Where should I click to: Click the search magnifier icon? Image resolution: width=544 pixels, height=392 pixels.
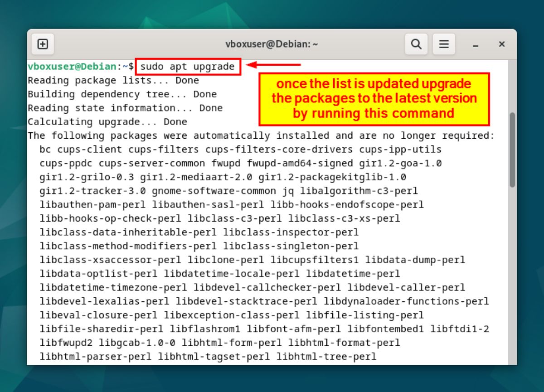(x=416, y=44)
